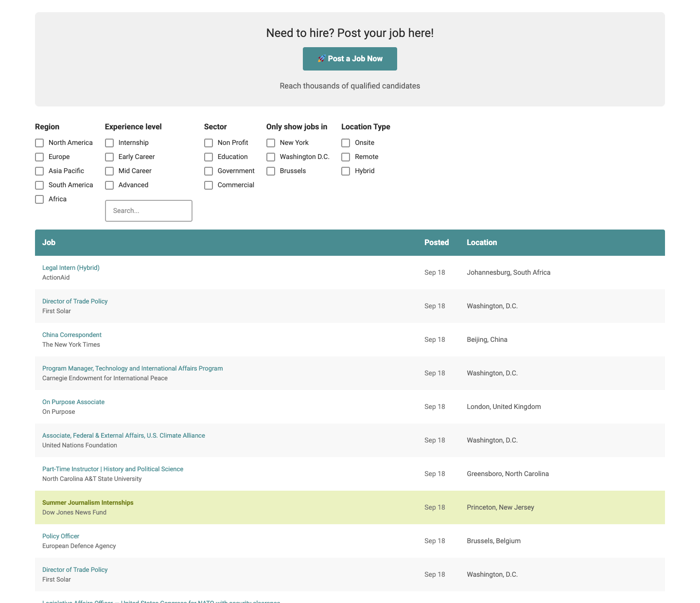Open the China Correspondent job posting
Screen dimensions: 700x603
72,335
